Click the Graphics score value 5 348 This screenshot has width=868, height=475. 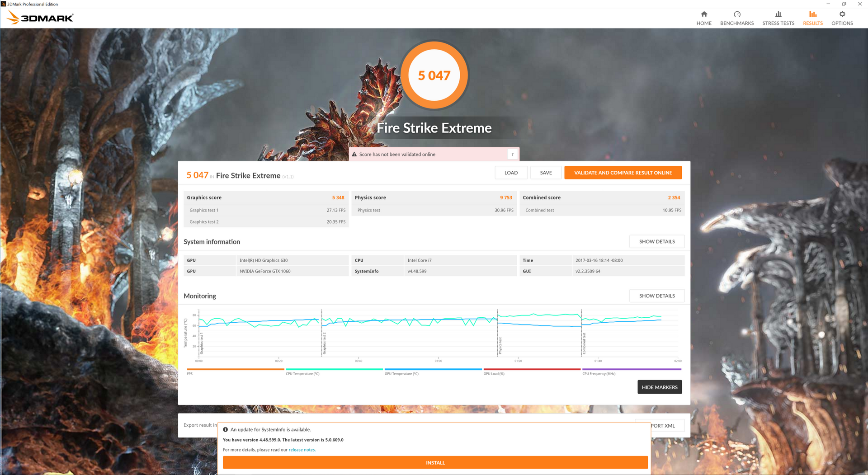tap(338, 198)
